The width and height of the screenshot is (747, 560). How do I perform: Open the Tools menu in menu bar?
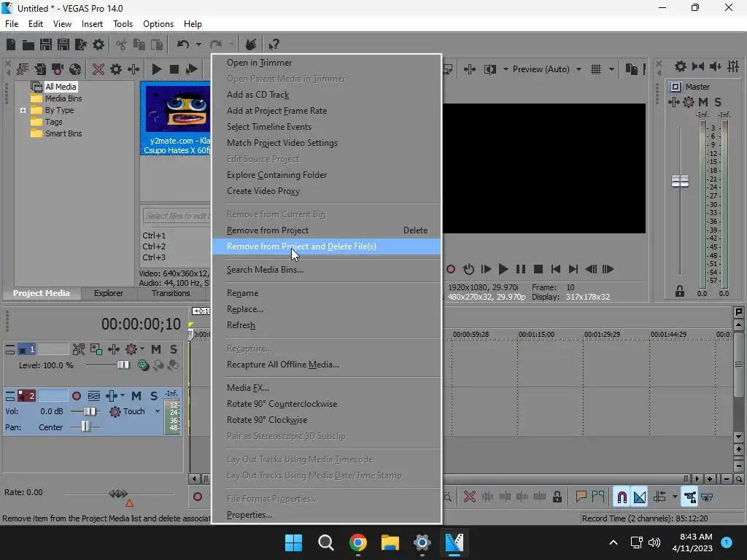(123, 24)
